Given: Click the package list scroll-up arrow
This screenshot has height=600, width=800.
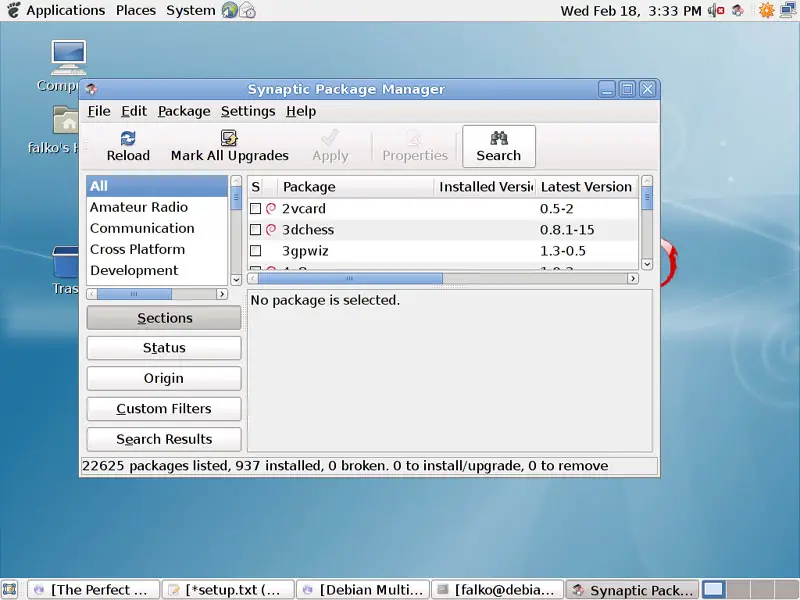Looking at the screenshot, I should (647, 181).
